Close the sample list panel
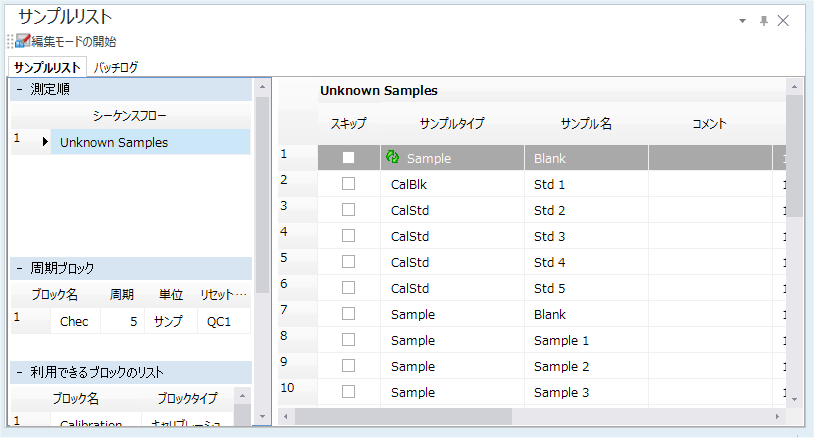814x438 pixels. [x=783, y=20]
